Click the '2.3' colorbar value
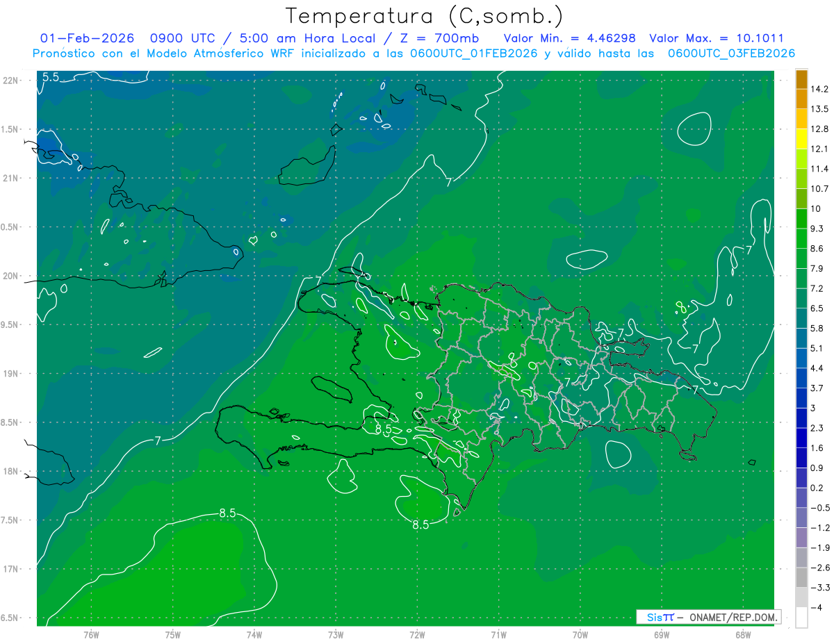This screenshot has height=644, width=834. [x=817, y=428]
